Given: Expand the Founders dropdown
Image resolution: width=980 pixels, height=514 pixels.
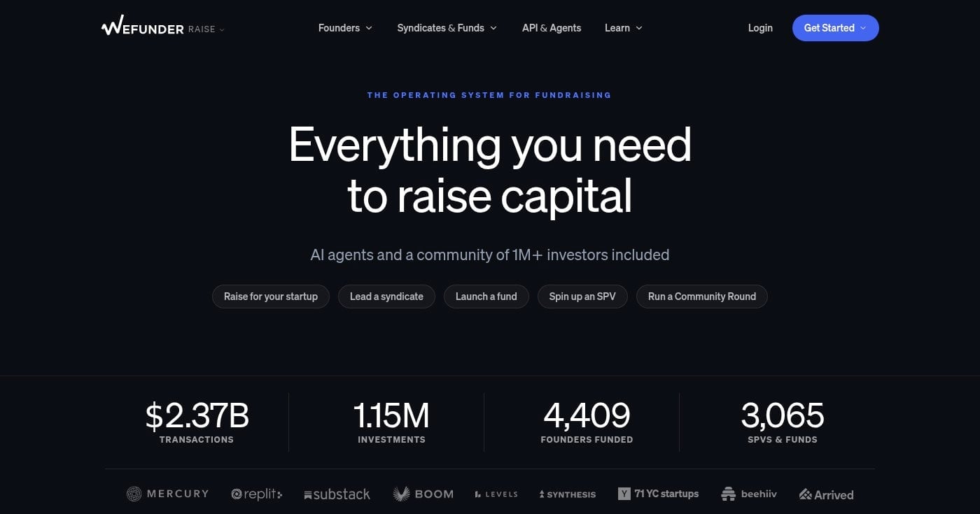Looking at the screenshot, I should (x=344, y=28).
